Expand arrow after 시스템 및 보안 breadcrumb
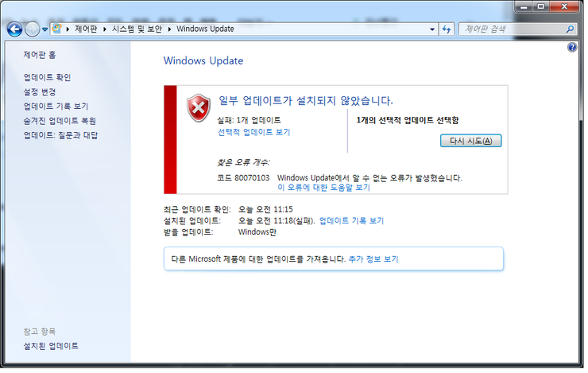Image resolution: width=588 pixels, height=373 pixels. (x=169, y=29)
